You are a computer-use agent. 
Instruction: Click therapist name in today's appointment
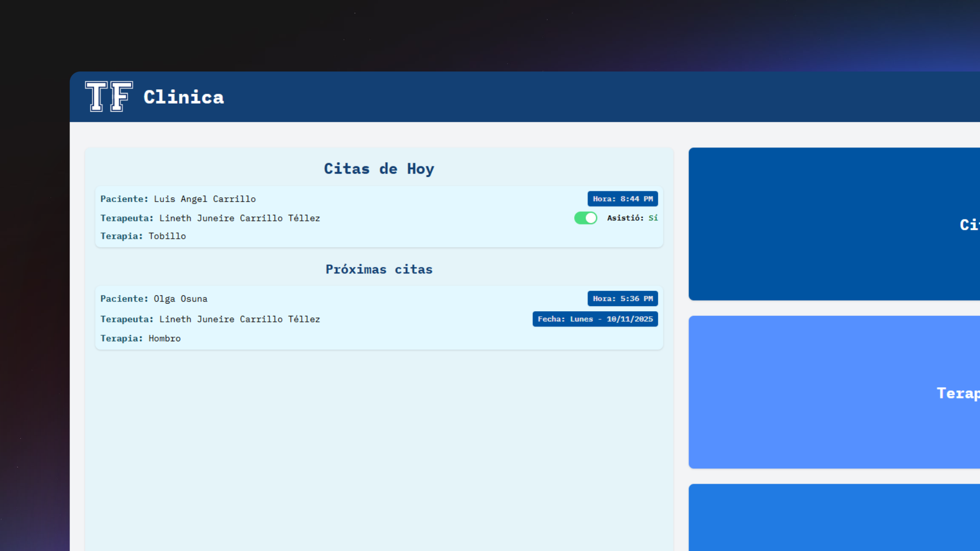coord(239,218)
